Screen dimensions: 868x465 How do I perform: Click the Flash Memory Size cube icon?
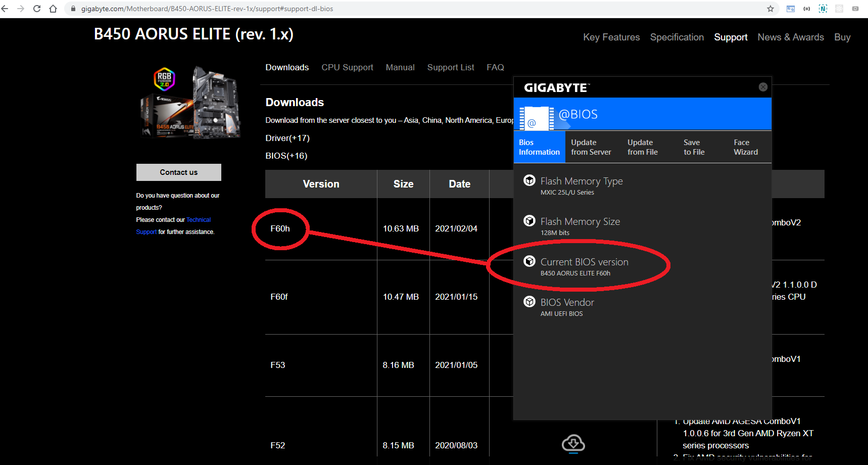529,221
